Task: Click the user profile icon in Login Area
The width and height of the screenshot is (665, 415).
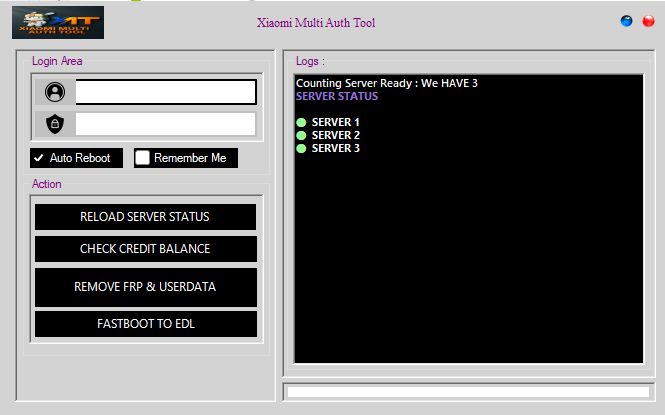Action: coord(55,92)
